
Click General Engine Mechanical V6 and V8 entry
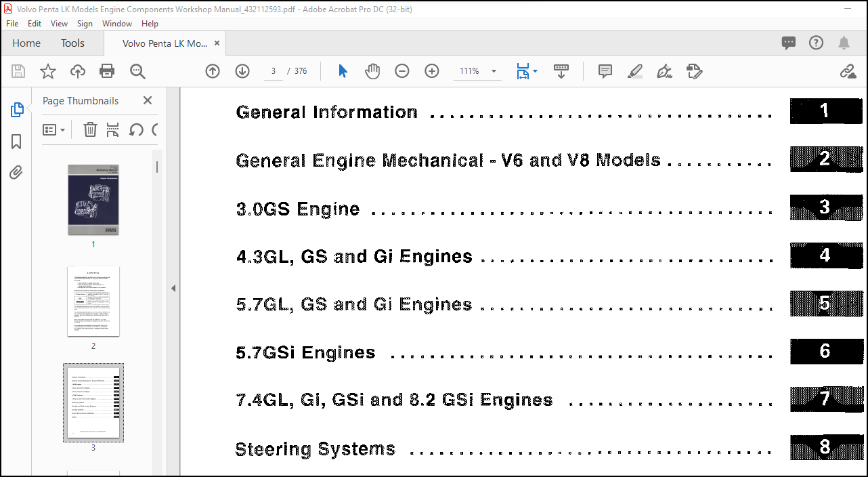tap(448, 161)
